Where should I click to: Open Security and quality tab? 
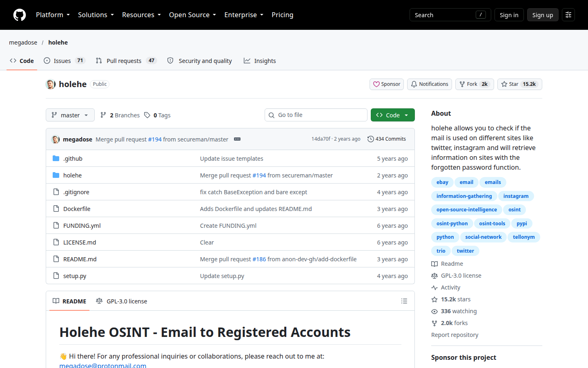pyautogui.click(x=200, y=61)
